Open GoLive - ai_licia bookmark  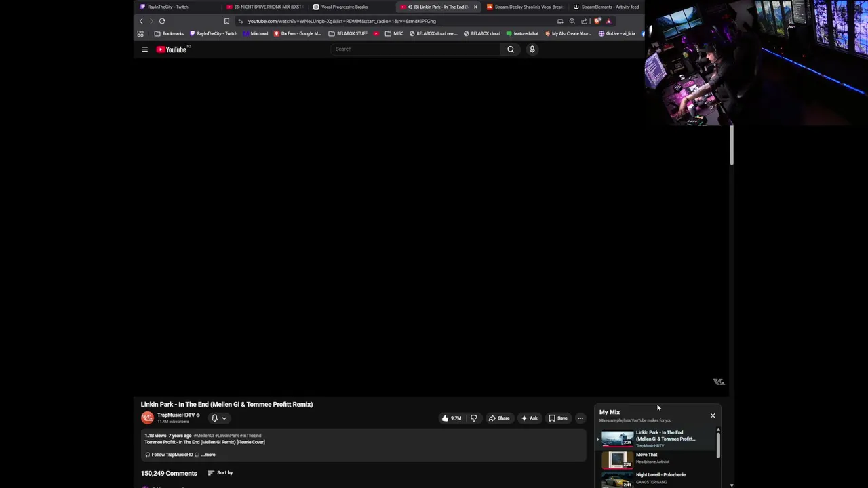coord(617,33)
